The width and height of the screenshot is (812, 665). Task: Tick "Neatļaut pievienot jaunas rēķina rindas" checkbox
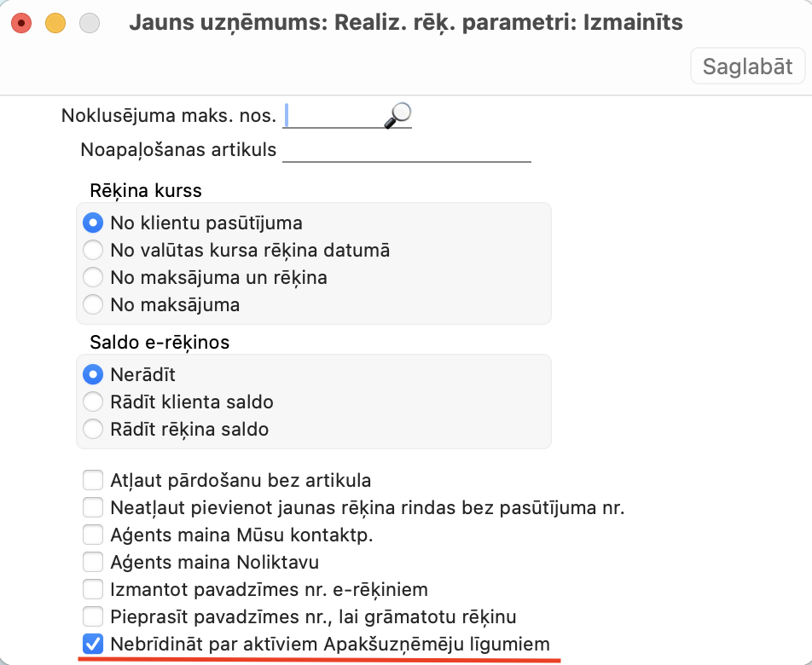point(93,508)
